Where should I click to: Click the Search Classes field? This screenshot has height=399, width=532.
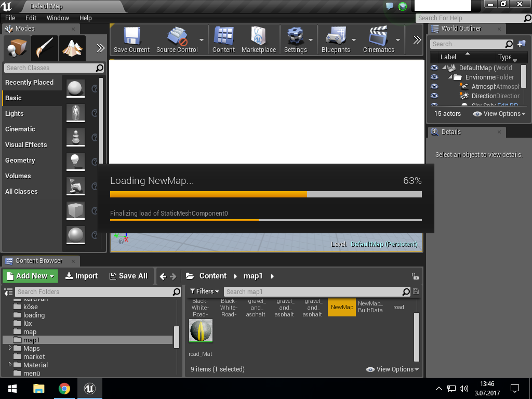coord(54,68)
